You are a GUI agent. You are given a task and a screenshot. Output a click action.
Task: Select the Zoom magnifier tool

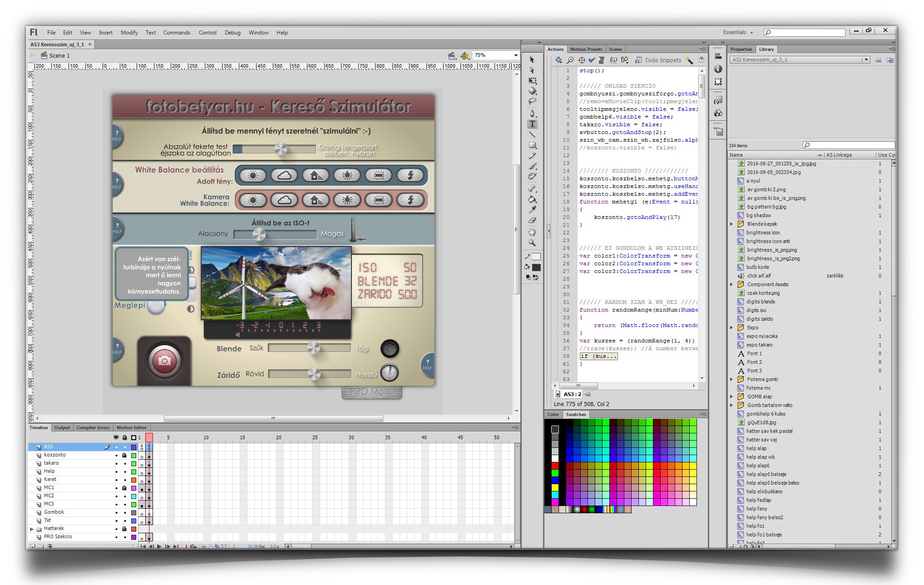point(533,243)
